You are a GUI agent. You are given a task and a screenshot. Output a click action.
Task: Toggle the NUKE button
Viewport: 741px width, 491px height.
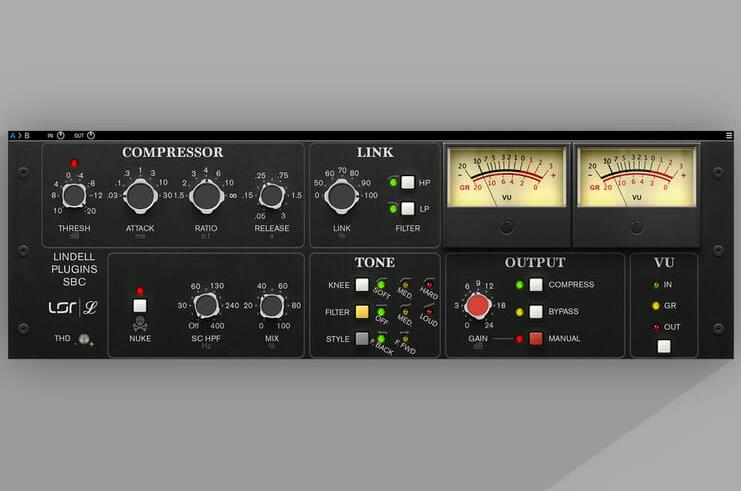[x=140, y=305]
